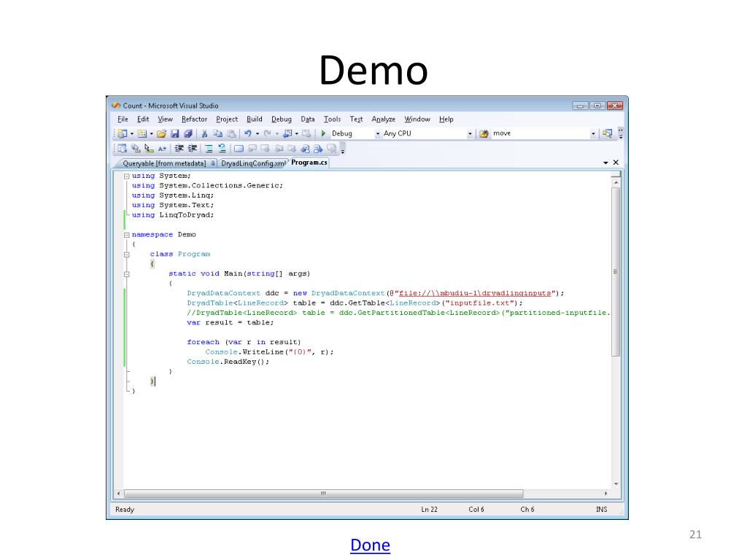Click the Save All icon
This screenshot has height=560, width=747.
188,134
